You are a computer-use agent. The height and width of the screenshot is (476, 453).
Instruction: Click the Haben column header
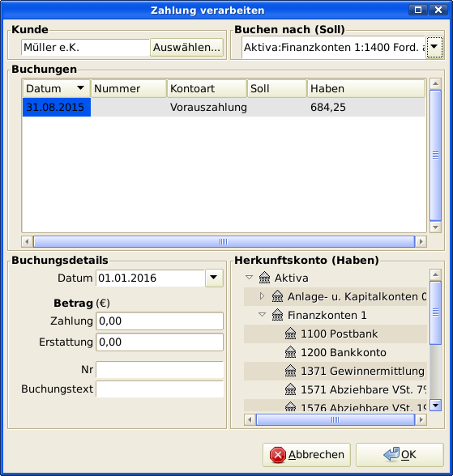[366, 89]
